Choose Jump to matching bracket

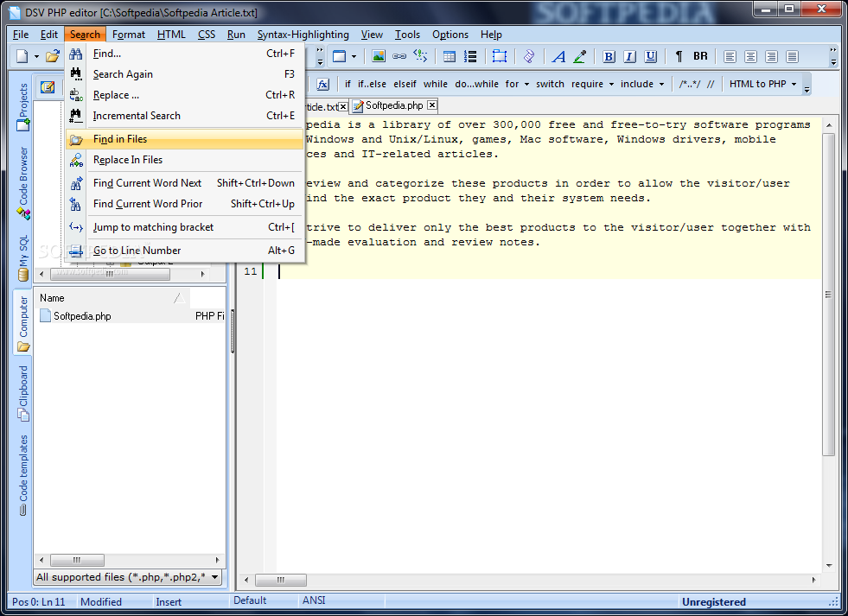tap(184, 227)
